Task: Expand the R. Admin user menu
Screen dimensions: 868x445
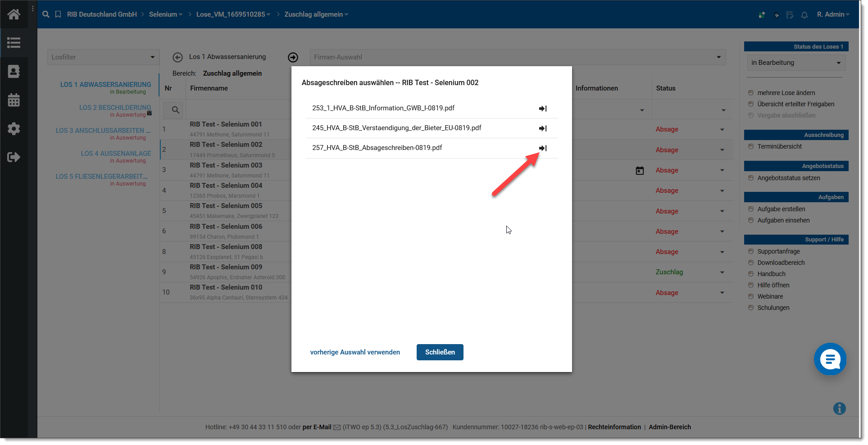Action: pyautogui.click(x=833, y=14)
